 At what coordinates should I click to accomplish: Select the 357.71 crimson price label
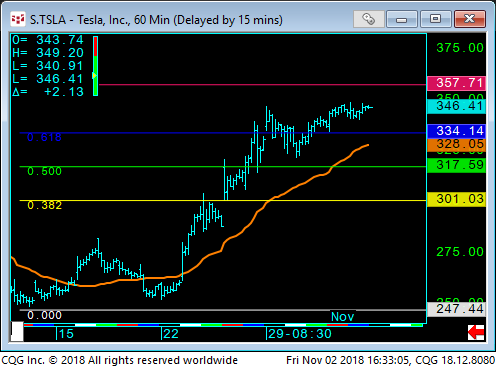tap(456, 83)
